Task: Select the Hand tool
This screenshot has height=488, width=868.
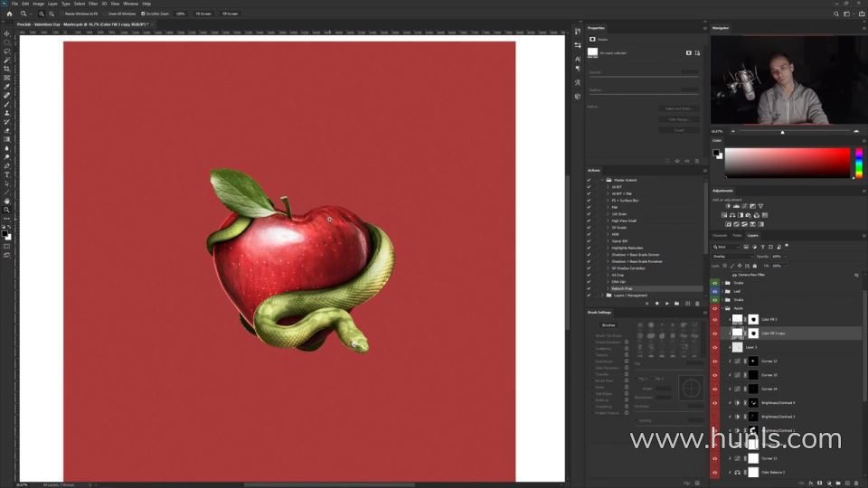Action: coord(6,201)
